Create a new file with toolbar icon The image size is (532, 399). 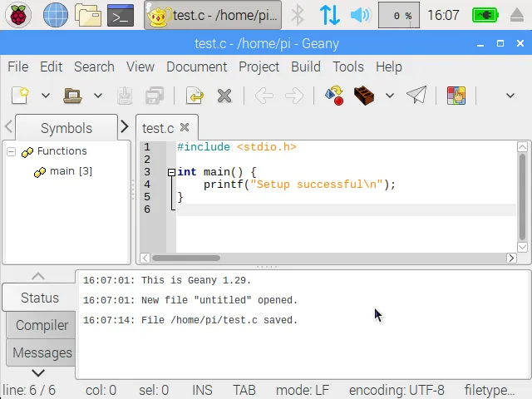click(x=20, y=96)
